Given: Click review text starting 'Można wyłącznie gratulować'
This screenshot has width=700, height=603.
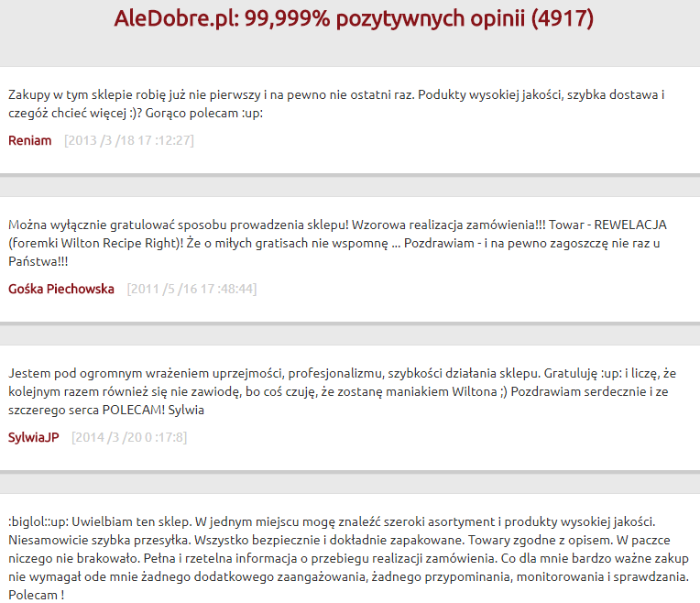Looking at the screenshot, I should pyautogui.click(x=337, y=243).
